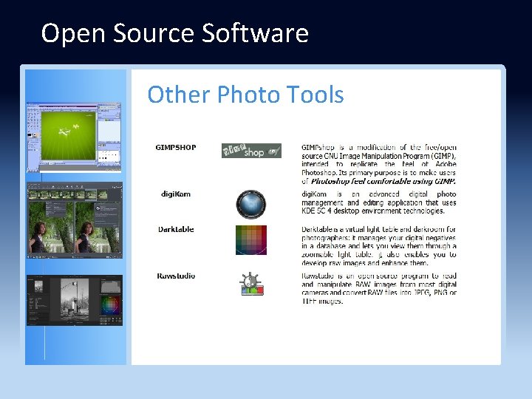Click the Rawstudio description paragraph

pyautogui.click(x=378, y=288)
